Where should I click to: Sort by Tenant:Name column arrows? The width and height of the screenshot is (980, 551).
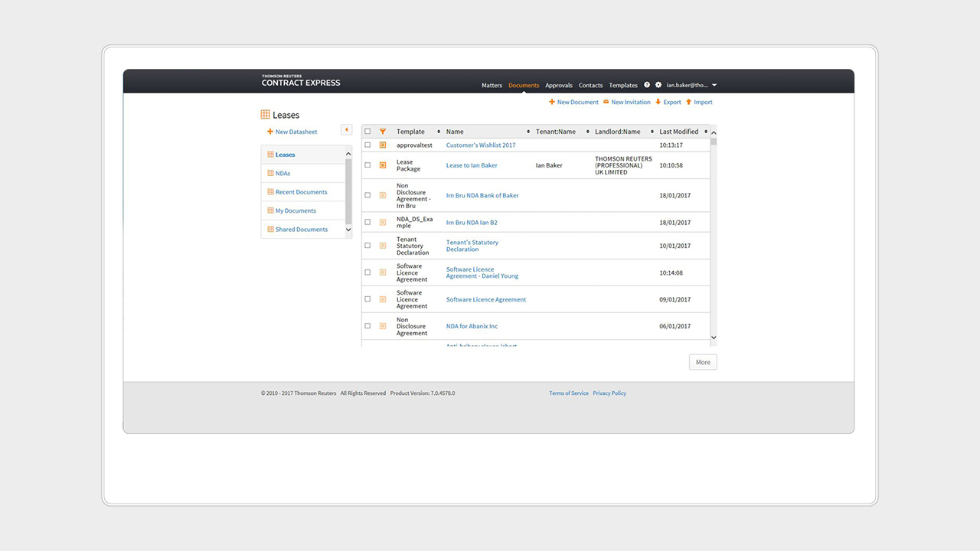[587, 132]
